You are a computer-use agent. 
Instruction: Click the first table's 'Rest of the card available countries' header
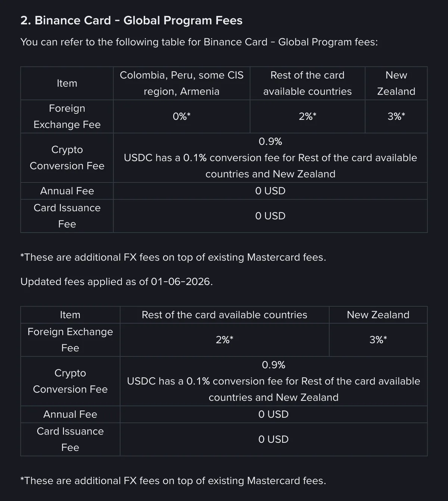[x=307, y=83]
